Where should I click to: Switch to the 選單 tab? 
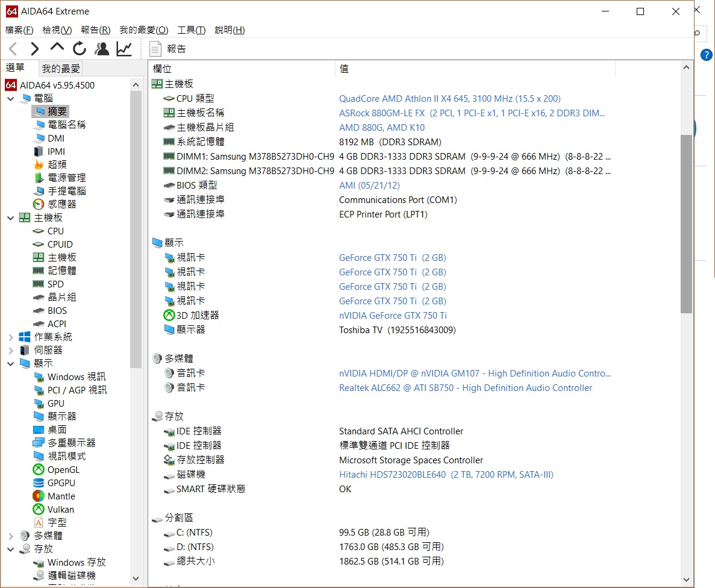coord(15,68)
